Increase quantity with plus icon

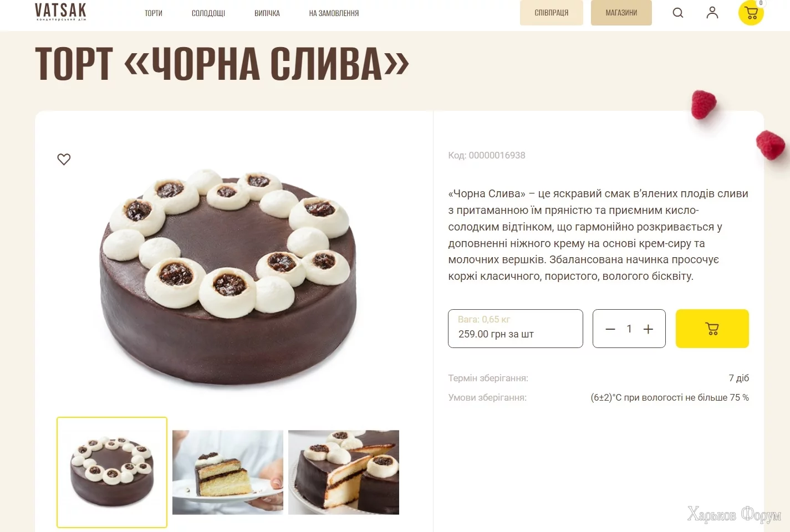point(648,329)
